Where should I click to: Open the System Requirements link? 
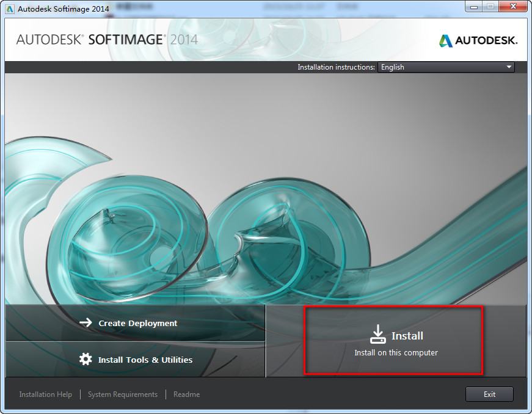click(123, 394)
